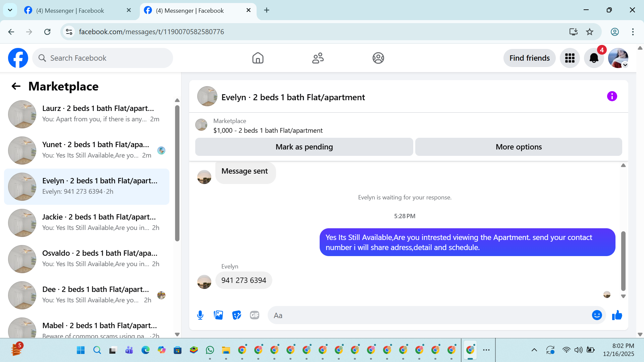
Task: Click the Find friends button
Action: coord(529,58)
